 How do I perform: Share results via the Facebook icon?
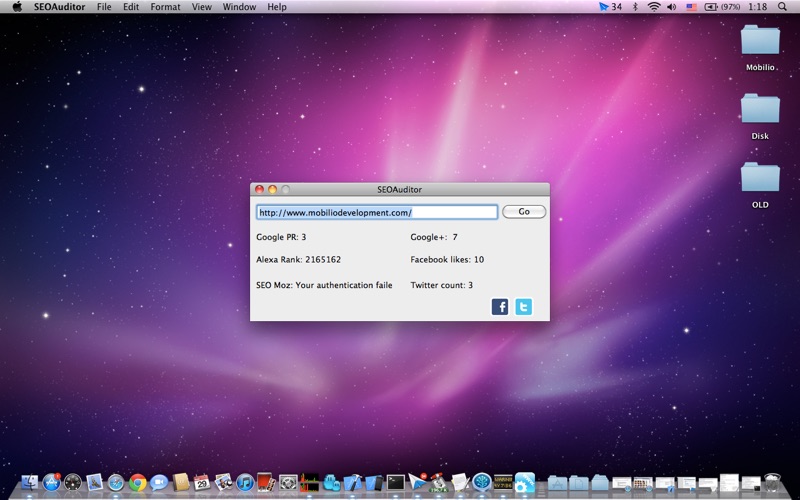click(500, 307)
